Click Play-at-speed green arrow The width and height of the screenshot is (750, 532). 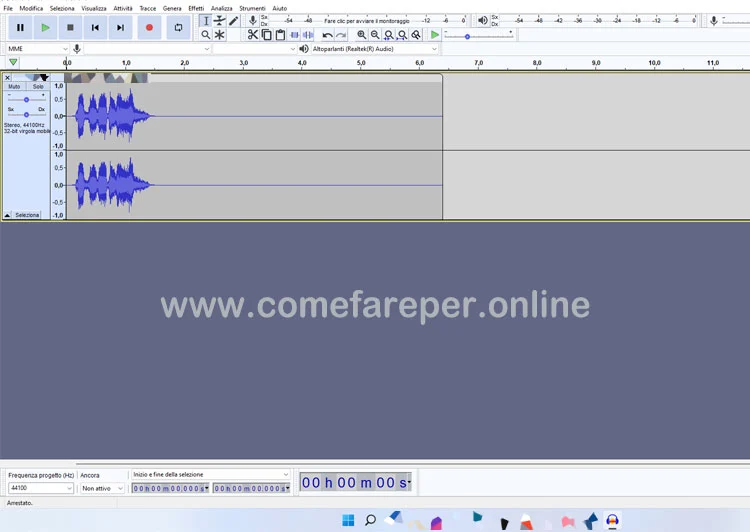tap(435, 34)
